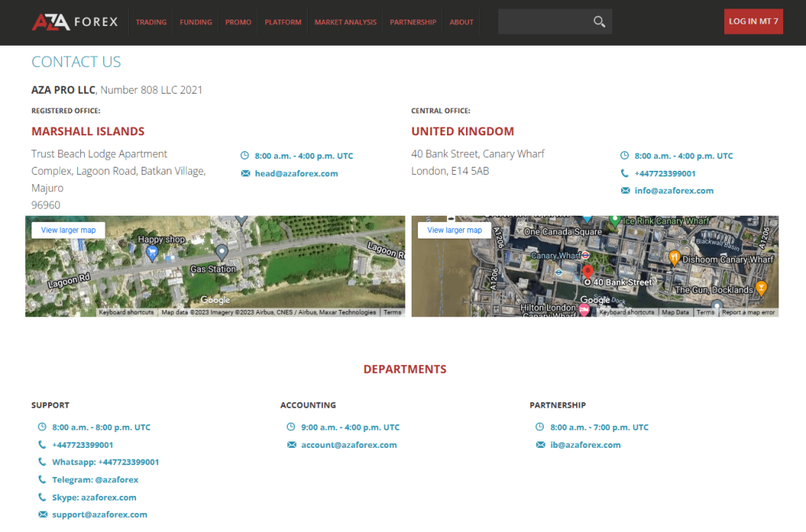Click the clock icon in the Support department
Screen dimensions: 806x532
point(43,427)
